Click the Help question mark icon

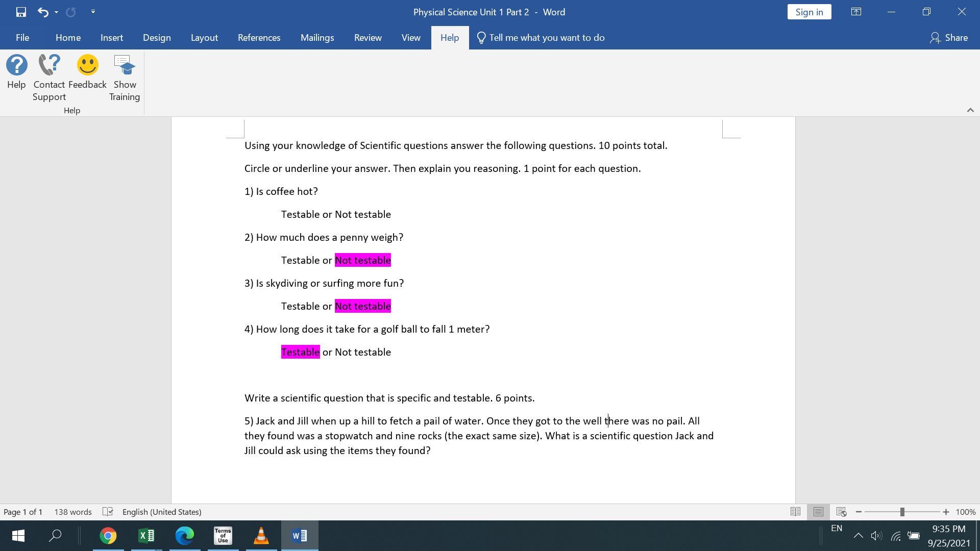click(x=16, y=65)
